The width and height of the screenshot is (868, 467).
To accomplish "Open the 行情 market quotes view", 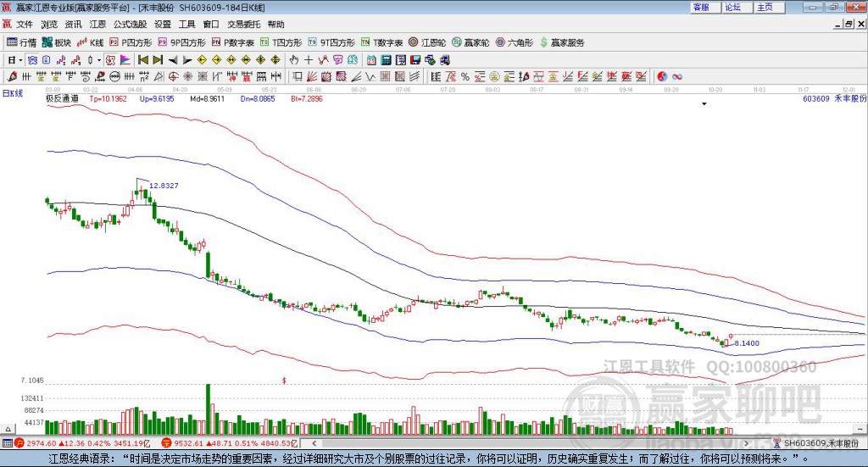I will click(x=21, y=42).
